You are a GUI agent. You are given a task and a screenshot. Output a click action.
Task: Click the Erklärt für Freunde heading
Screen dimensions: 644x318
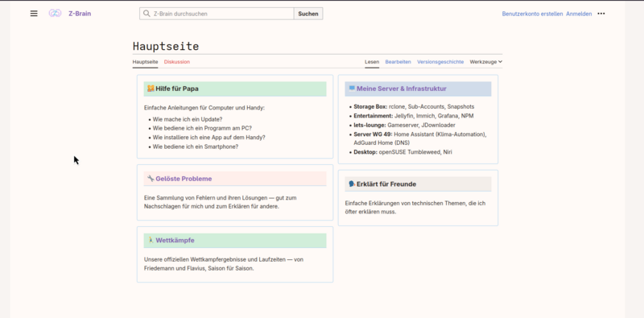click(x=386, y=184)
